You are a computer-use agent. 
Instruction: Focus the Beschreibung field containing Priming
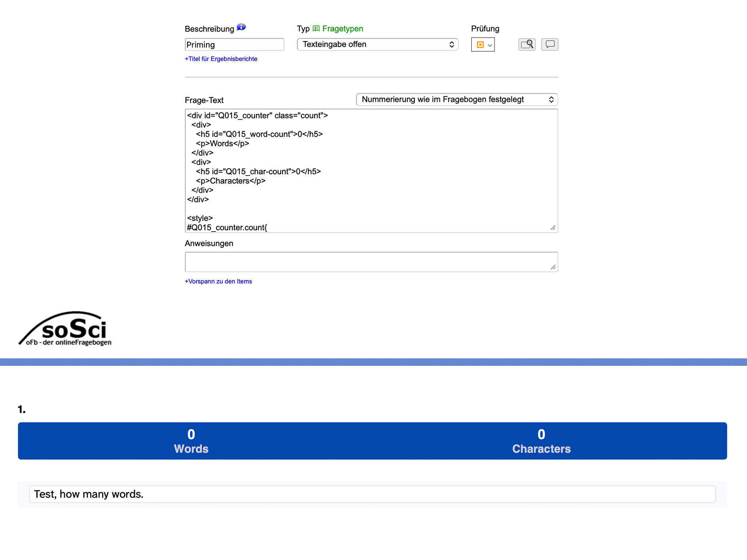pyautogui.click(x=234, y=45)
